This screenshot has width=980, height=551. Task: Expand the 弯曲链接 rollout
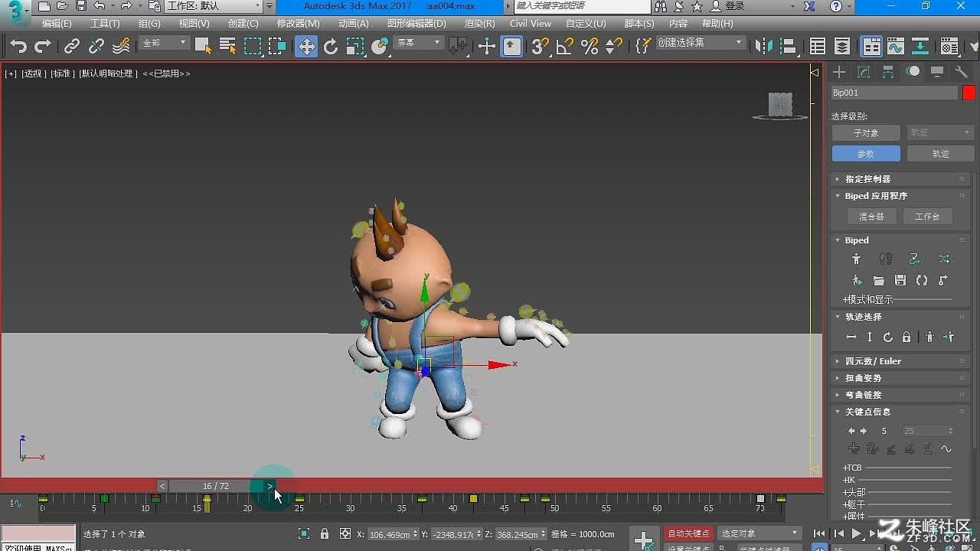900,395
